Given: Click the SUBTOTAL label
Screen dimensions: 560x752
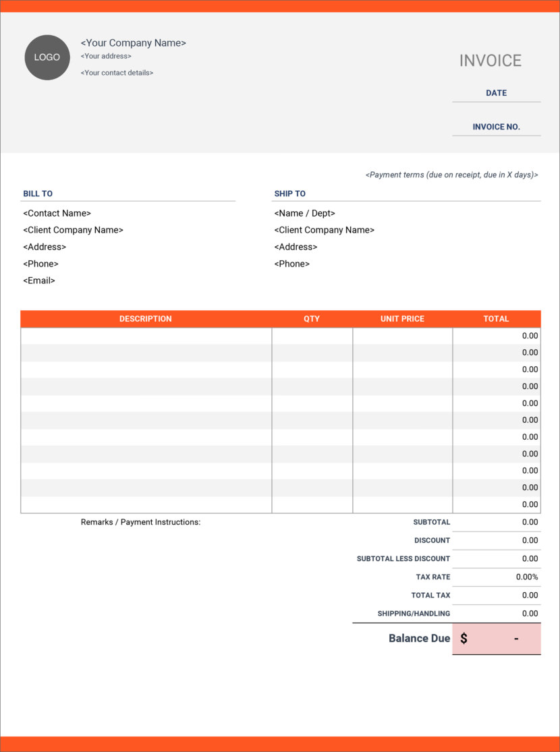Looking at the screenshot, I should 432,522.
